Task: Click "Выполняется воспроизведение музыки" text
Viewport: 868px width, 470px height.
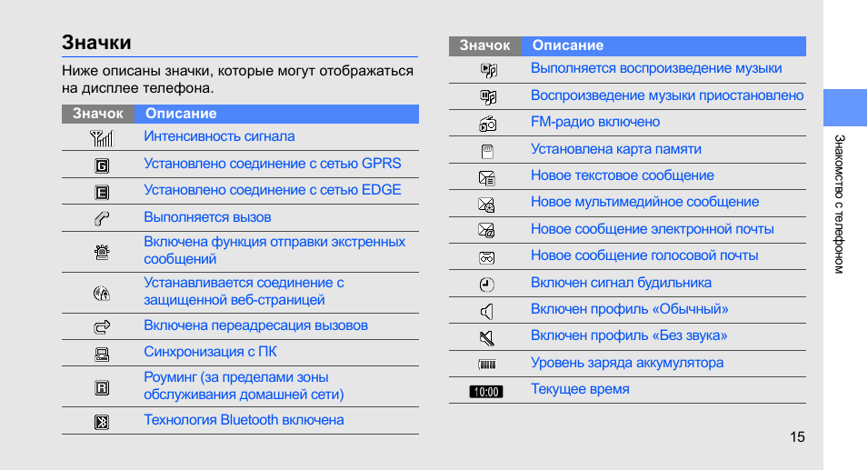Action: coord(656,68)
